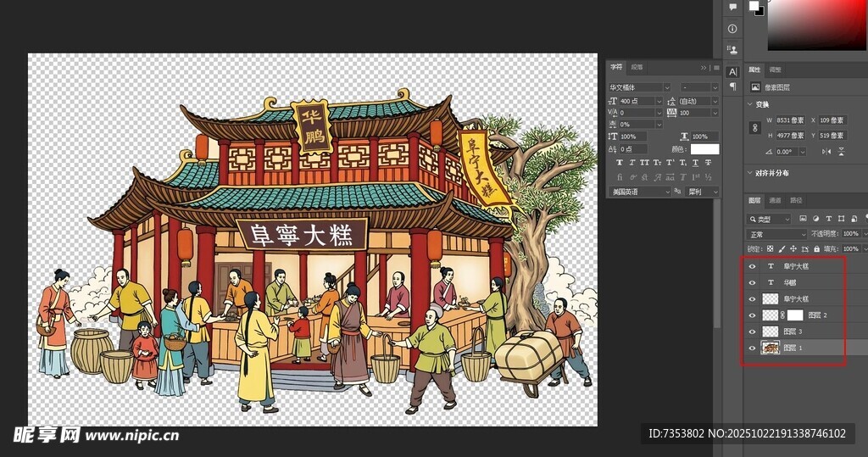Apply faux bold text style

coord(620,162)
